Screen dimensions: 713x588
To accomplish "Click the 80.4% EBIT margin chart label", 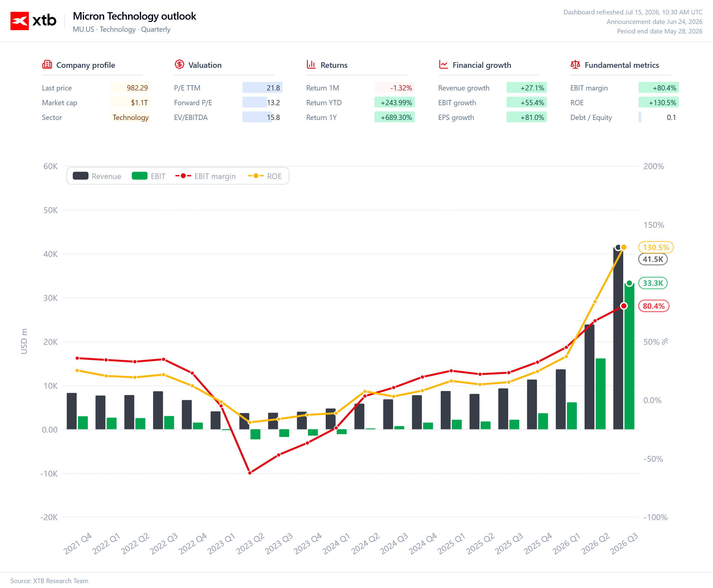I will [653, 306].
